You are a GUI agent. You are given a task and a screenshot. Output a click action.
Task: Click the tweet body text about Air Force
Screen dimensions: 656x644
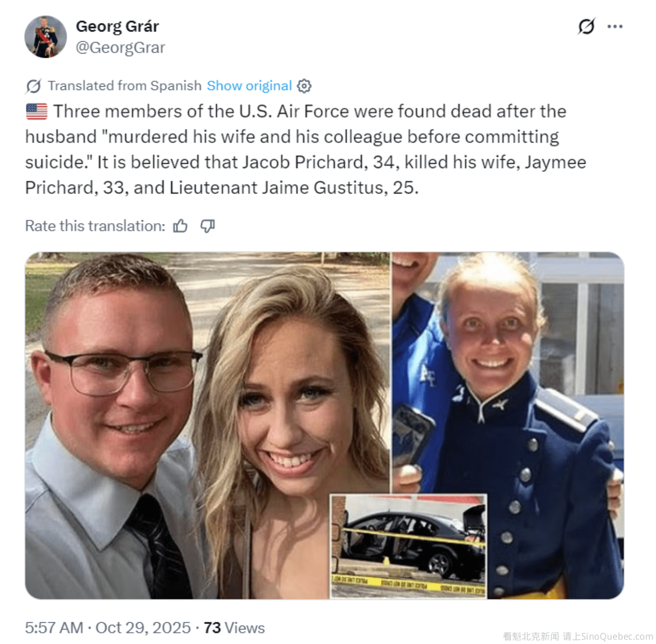point(306,150)
